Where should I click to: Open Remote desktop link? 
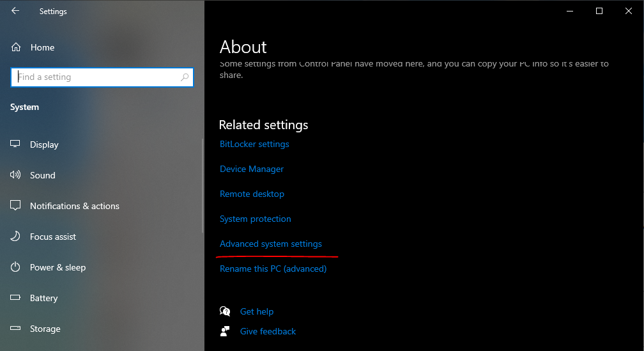[252, 194]
